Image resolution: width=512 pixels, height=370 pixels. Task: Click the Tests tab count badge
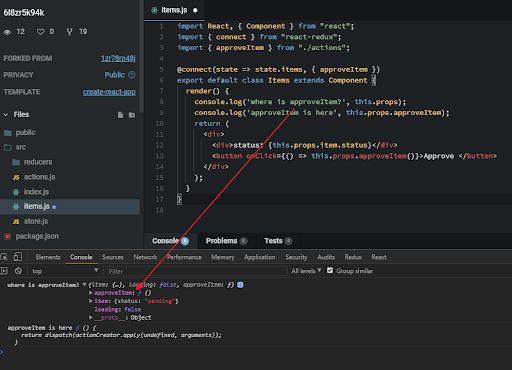[x=289, y=241]
